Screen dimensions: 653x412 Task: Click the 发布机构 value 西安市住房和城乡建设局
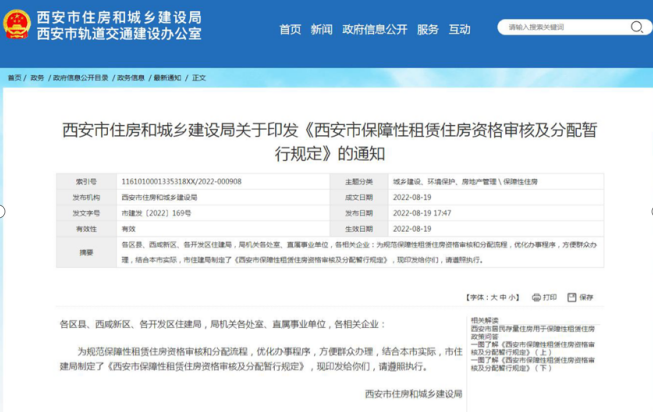click(159, 197)
